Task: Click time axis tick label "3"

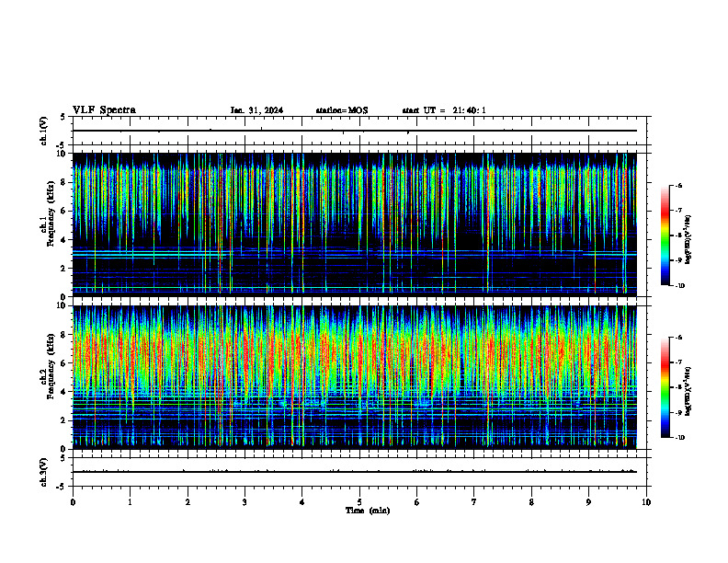Action: point(245,502)
